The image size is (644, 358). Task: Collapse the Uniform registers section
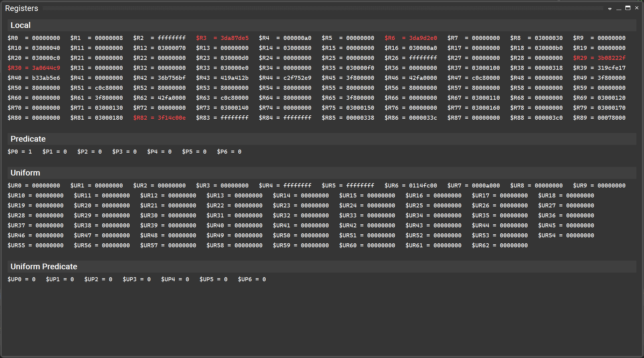pos(25,173)
